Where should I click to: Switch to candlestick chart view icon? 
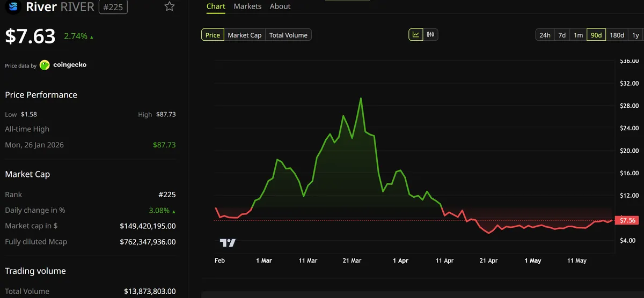click(430, 35)
